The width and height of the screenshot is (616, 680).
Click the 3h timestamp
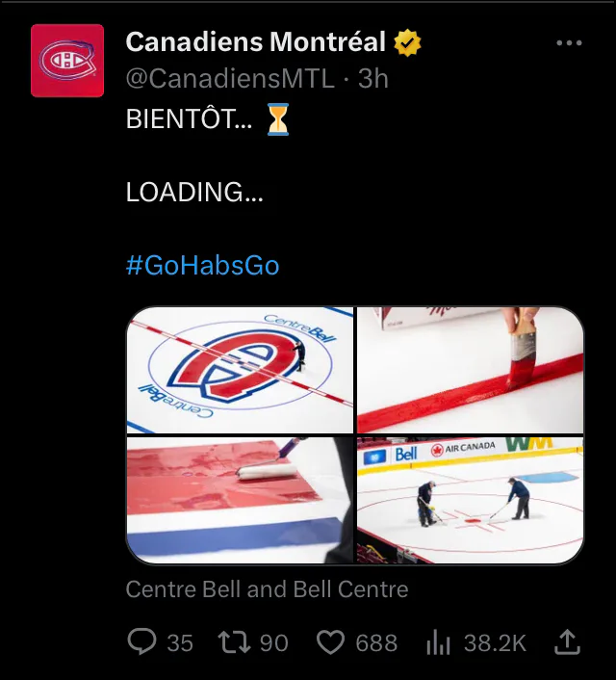coord(373,79)
